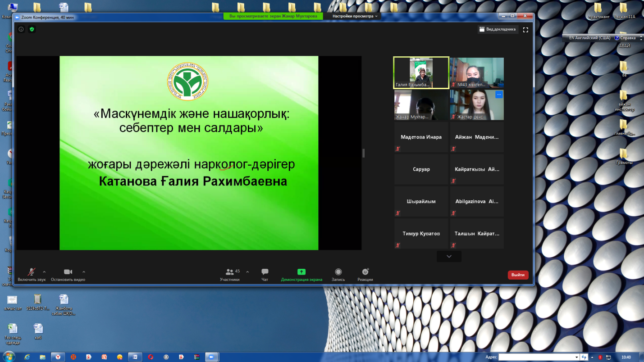Click the divider handle beside shared screen
This screenshot has height=362, width=644.
coord(363,153)
